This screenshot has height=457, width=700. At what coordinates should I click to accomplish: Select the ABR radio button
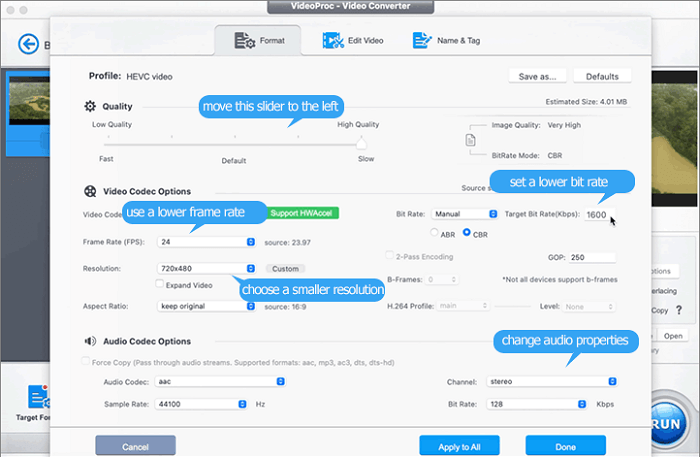tap(433, 232)
